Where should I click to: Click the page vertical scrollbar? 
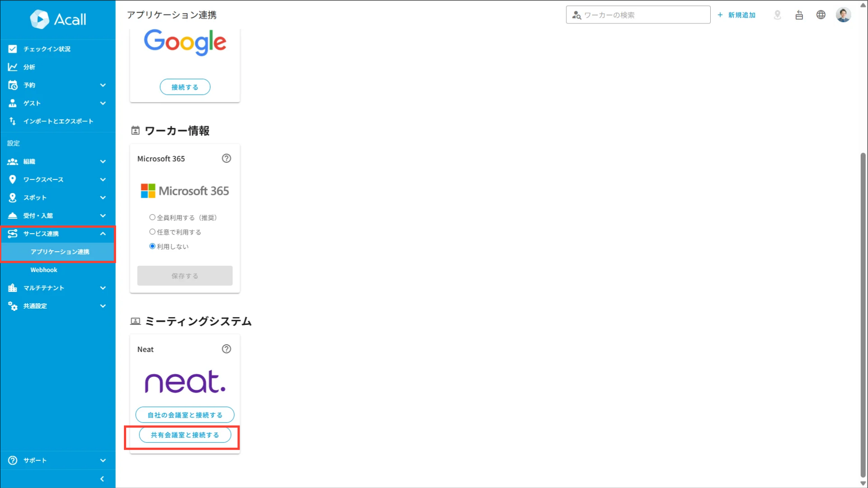point(863,314)
